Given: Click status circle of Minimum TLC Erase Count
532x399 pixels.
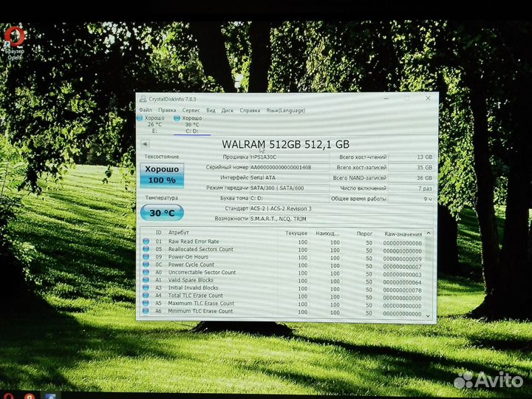Looking at the screenshot, I should 146,311.
